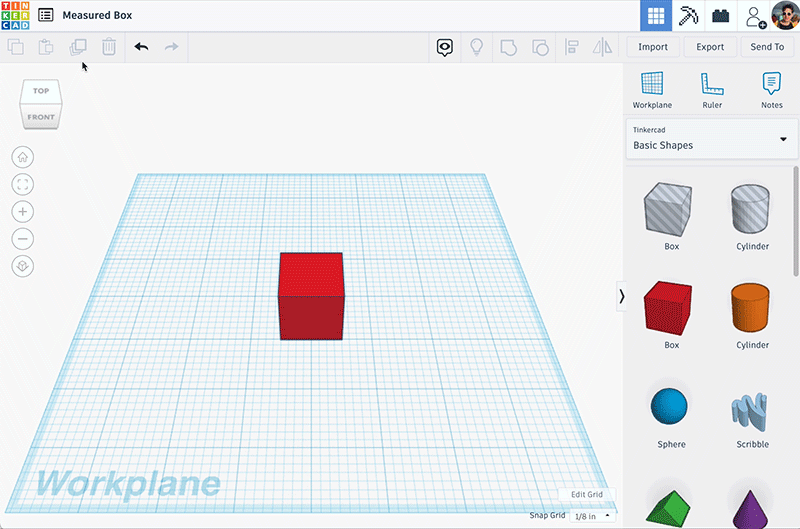Add a note with Notes tool
Image resolution: width=800 pixels, height=529 pixels.
pyautogui.click(x=771, y=90)
